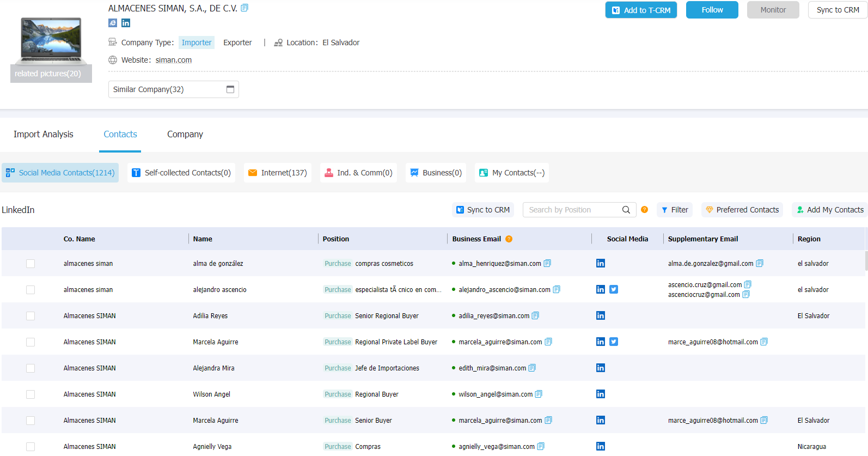This screenshot has height=456, width=868.
Task: Open LinkedIn profile of alma de gonzález
Action: [601, 263]
